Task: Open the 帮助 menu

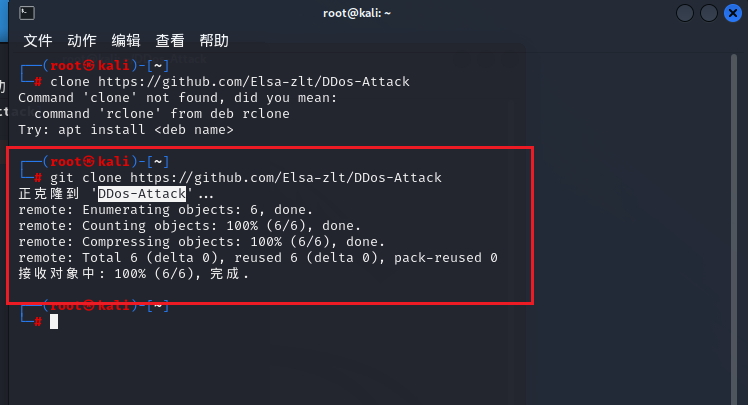Action: click(x=214, y=41)
